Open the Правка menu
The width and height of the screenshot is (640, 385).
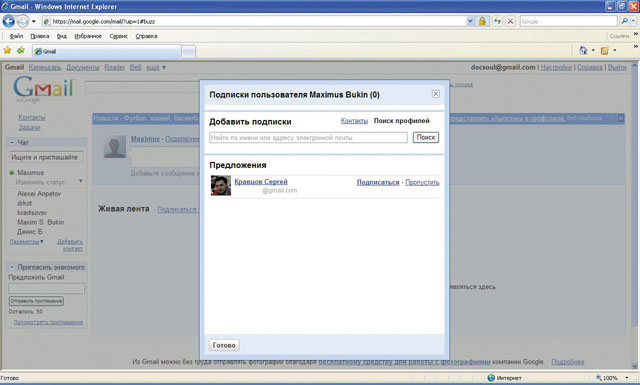(x=40, y=36)
